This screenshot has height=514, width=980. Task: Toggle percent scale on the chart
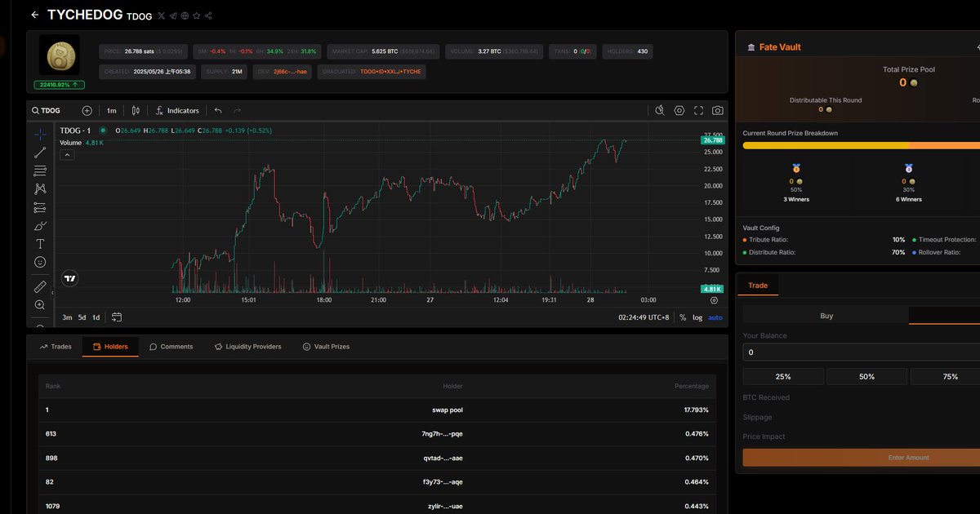[x=683, y=317]
